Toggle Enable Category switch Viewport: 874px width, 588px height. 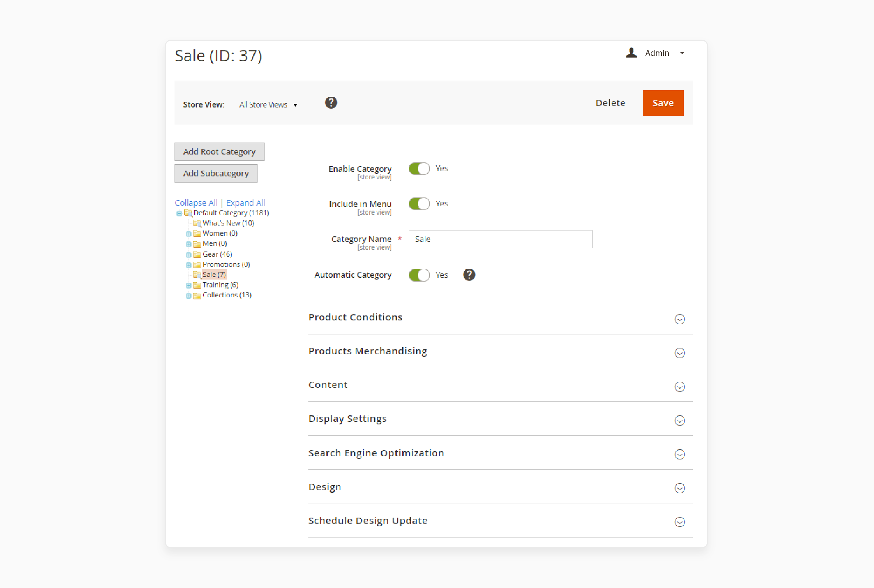(419, 169)
